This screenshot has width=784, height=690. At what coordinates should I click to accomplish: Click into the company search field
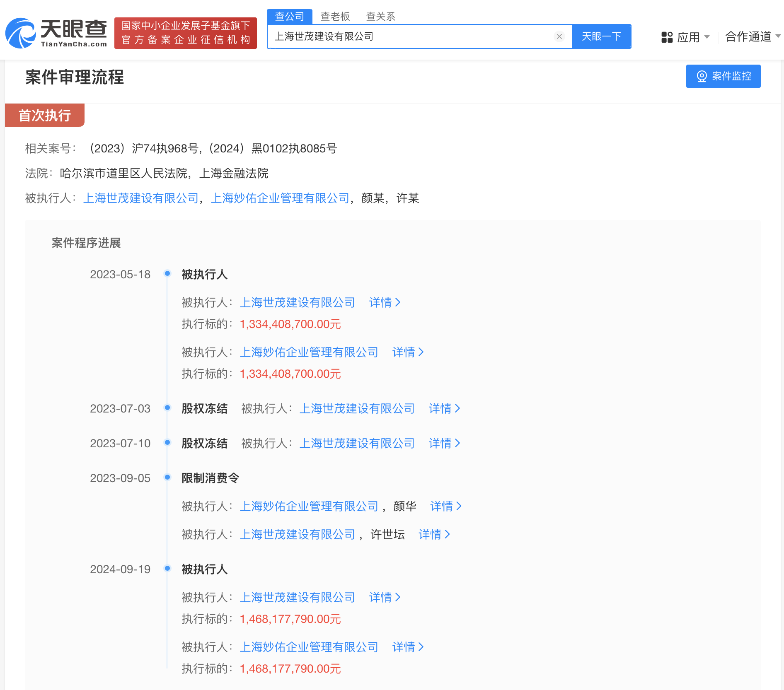pos(410,36)
